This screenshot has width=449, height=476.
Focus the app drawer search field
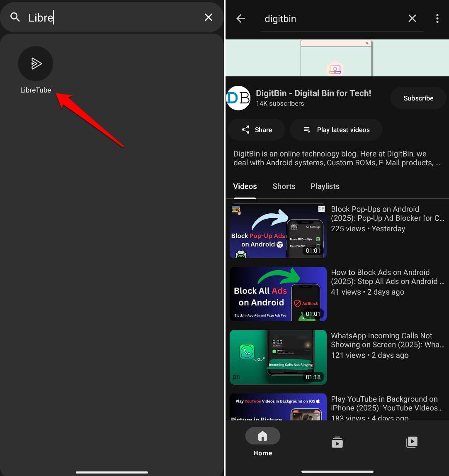click(x=112, y=17)
